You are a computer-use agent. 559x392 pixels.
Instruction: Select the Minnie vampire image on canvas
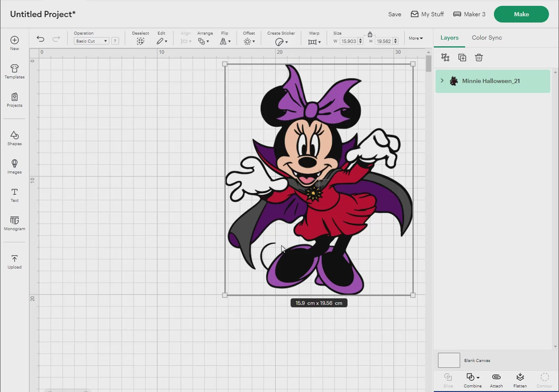click(x=319, y=180)
